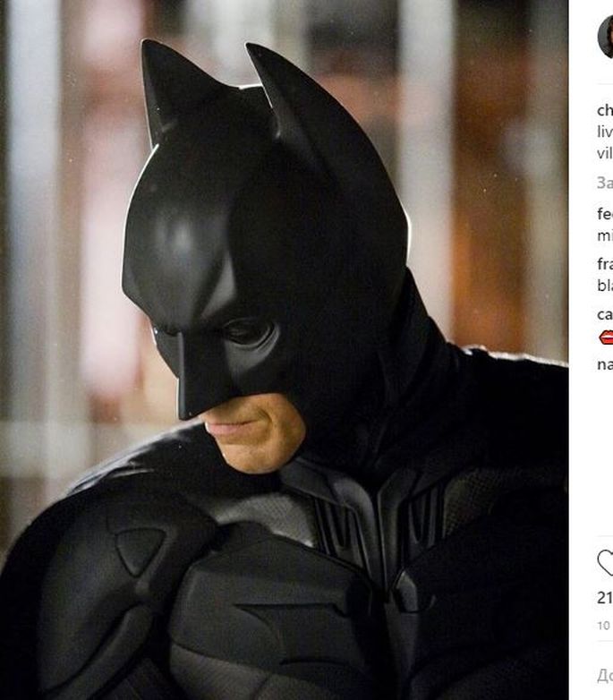Viewport: 613px width, 700px height.
Task: View the likes count beginning with "21"
Action: 605,597
